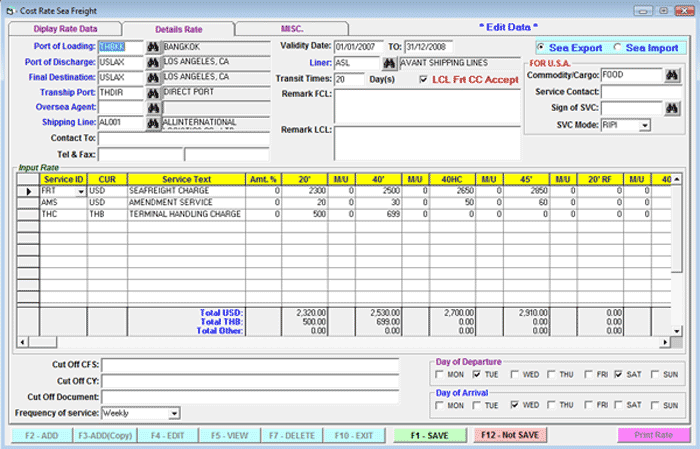Click the rate grid horizontal scroll right arrow
Screen dimensions: 700x449
pos(665,342)
